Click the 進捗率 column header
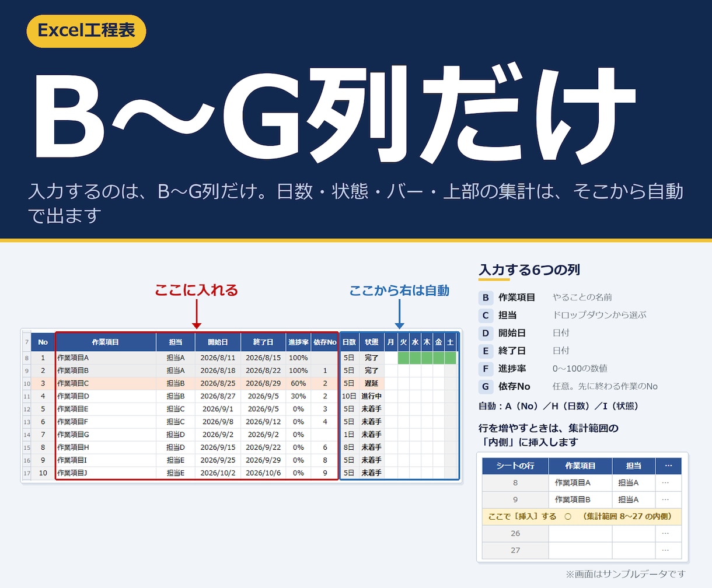712x588 pixels. tap(298, 342)
